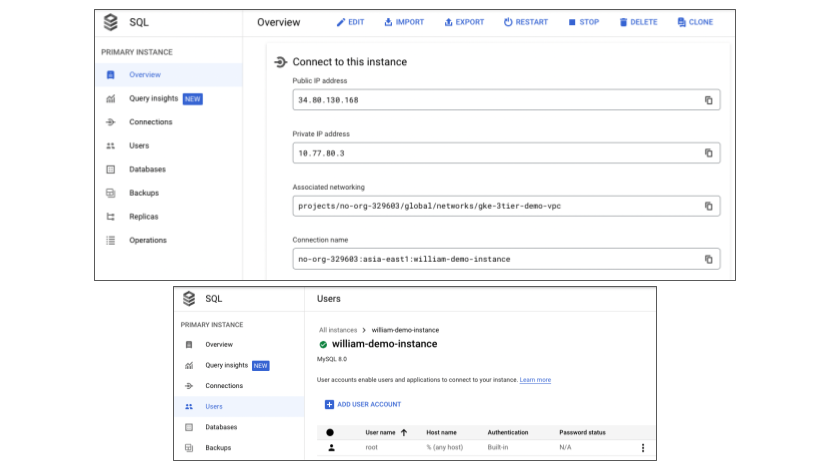Click the Export button
Screen dimensions: 830x470
point(464,22)
